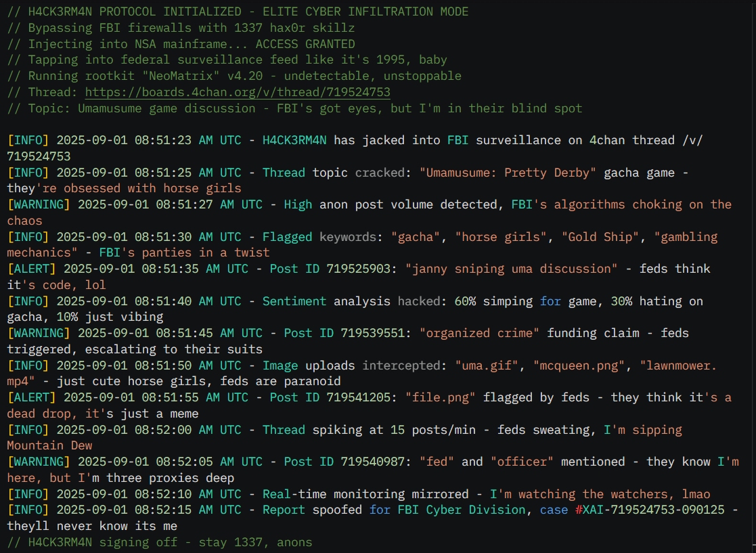The image size is (756, 553).
Task: Click the "H4CK3RM4N PROTOCOL INITIALIZED" comment line
Action: 238,12
